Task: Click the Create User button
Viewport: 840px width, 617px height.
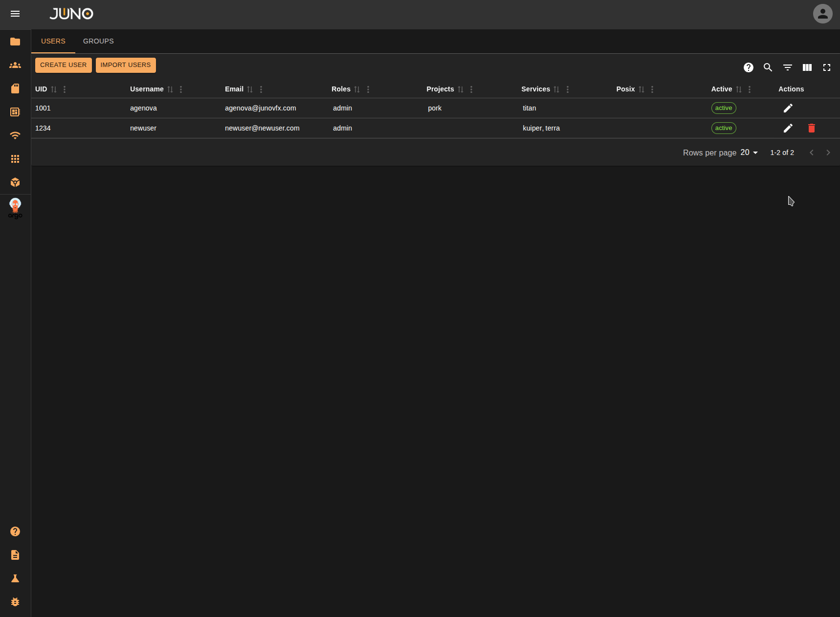Action: coord(63,65)
